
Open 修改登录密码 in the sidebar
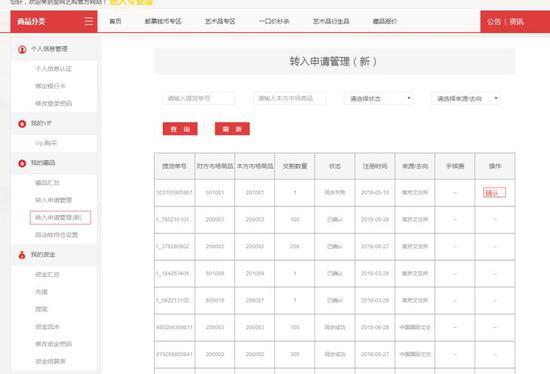coord(53,103)
